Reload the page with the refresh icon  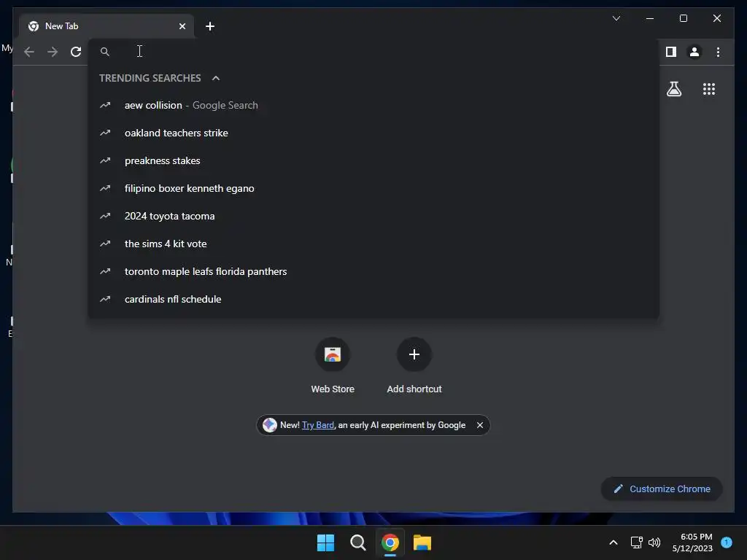pos(76,52)
